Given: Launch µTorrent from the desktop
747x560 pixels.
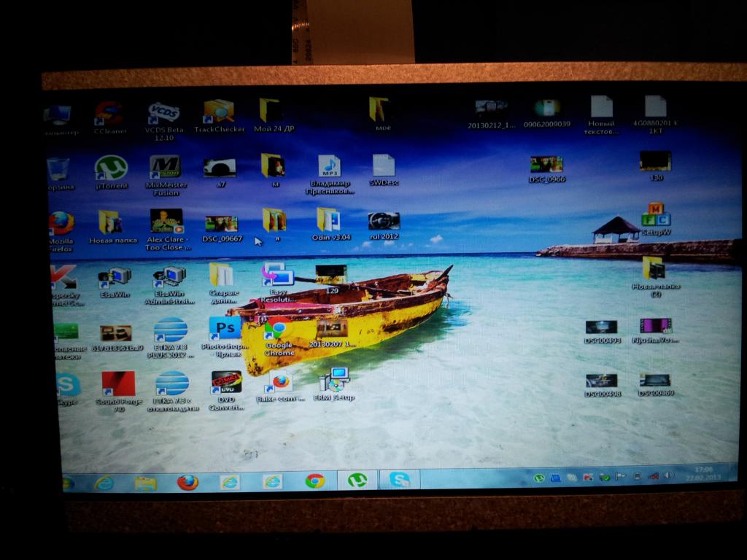Looking at the screenshot, I should click(x=111, y=168).
